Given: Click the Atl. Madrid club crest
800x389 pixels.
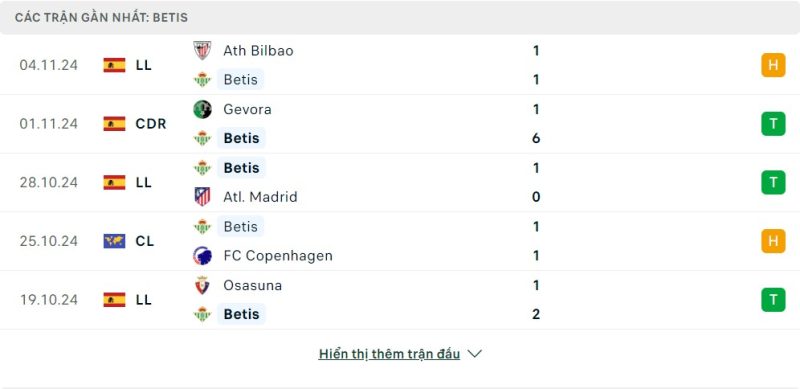Looking at the screenshot, I should [202, 197].
